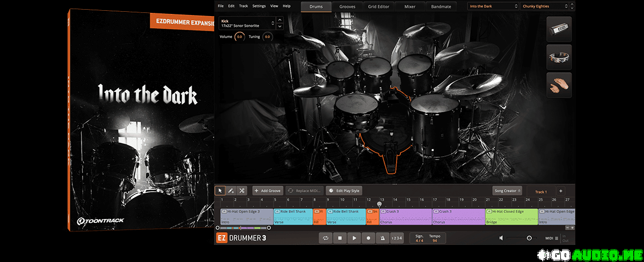644x262 pixels.
Task: Switch to the Bandmate tab
Action: tap(441, 6)
